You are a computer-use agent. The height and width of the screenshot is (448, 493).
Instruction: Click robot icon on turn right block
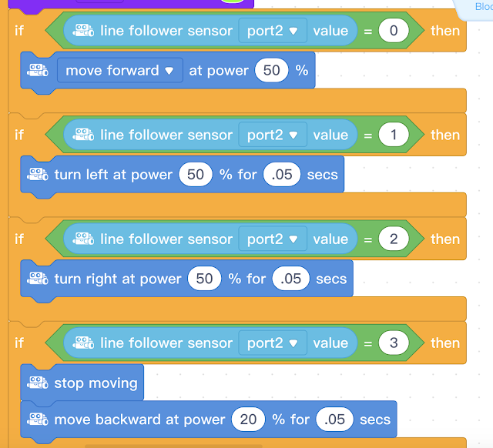click(38, 279)
